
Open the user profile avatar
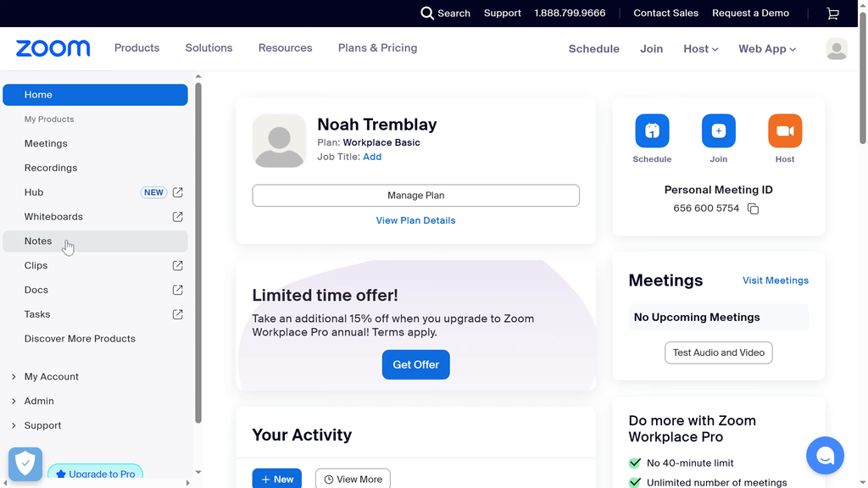(837, 49)
